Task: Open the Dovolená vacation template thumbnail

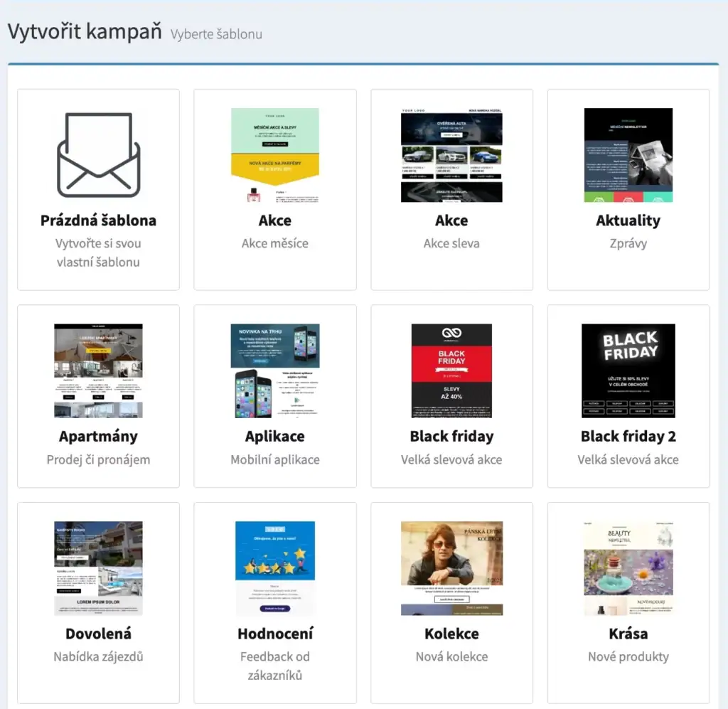Action: 98,568
